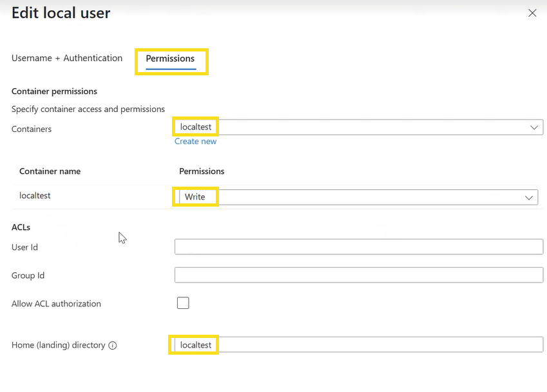Select the Permissions tab
The width and height of the screenshot is (547, 392).
[171, 58]
